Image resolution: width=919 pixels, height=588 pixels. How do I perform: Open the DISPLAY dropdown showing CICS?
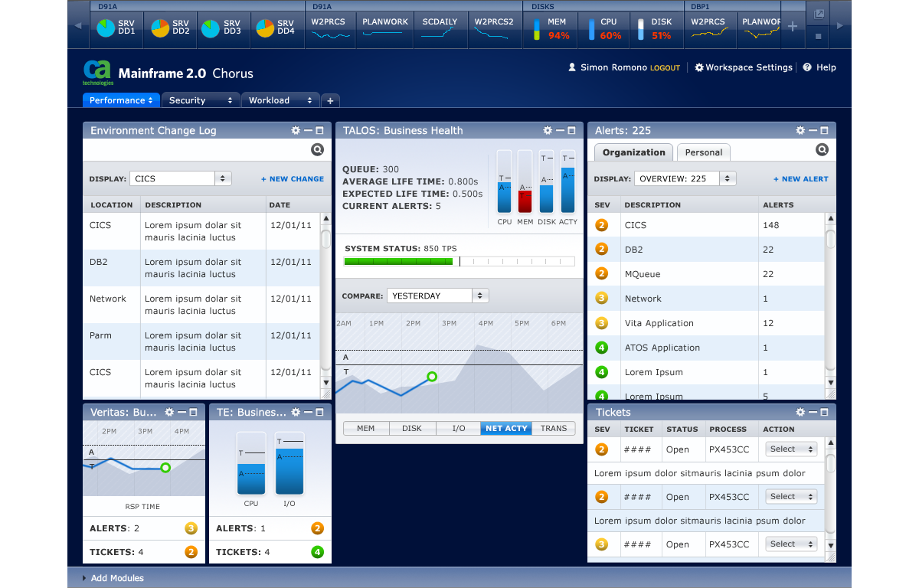click(181, 178)
